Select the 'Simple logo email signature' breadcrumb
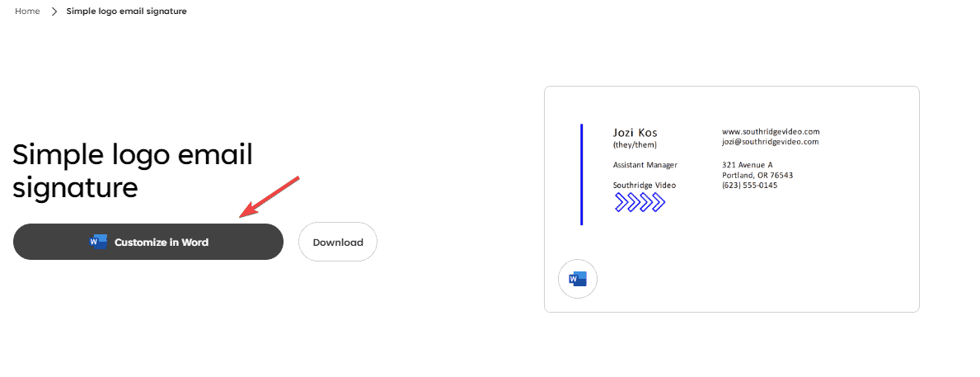 pos(126,12)
